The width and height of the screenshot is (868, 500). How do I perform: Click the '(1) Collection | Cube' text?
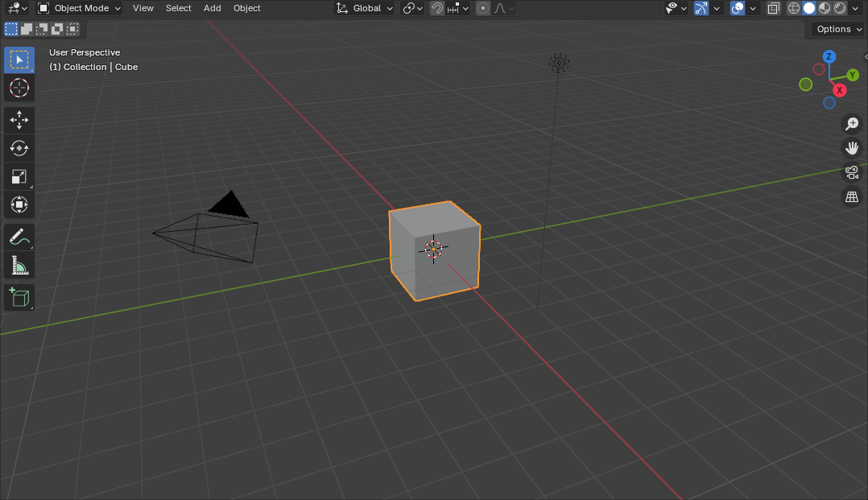(93, 67)
